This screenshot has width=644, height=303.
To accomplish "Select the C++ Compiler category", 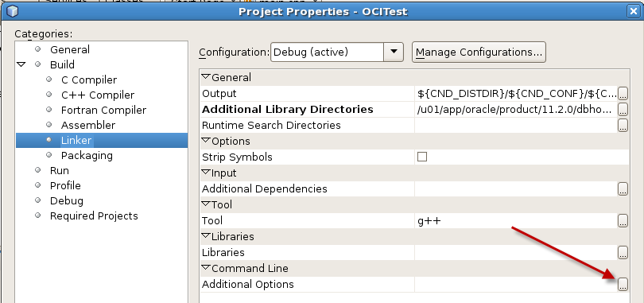I will click(x=97, y=95).
